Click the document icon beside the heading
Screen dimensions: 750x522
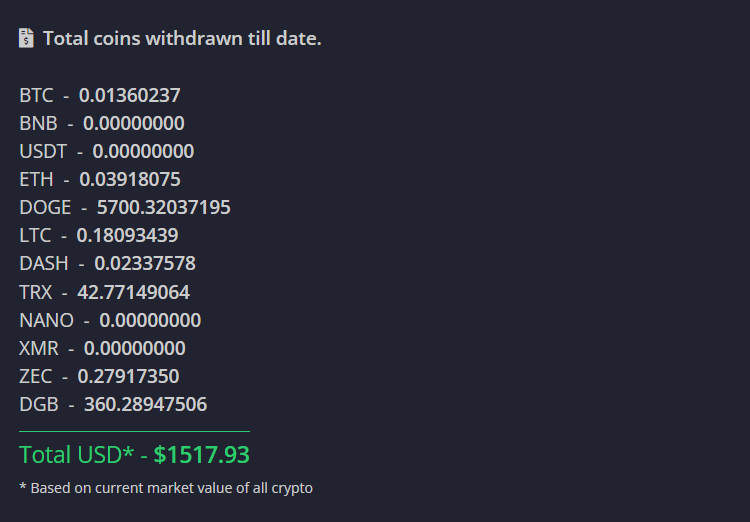click(x=27, y=39)
